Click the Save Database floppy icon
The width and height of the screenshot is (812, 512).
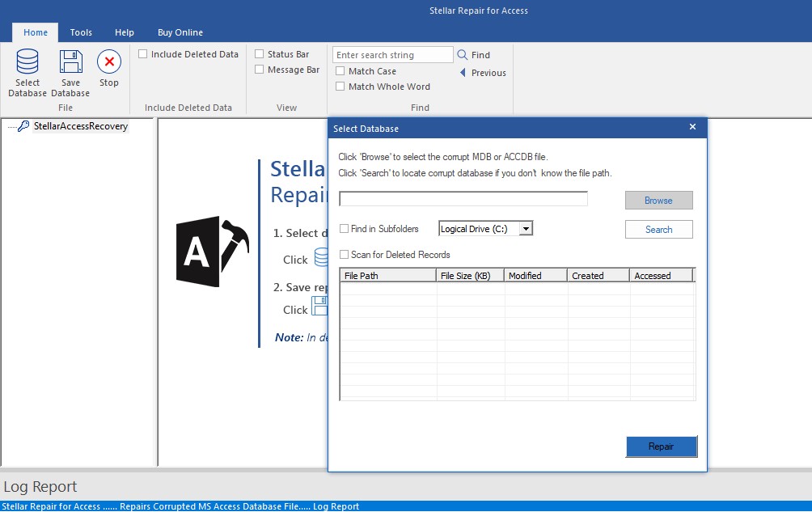coord(70,61)
